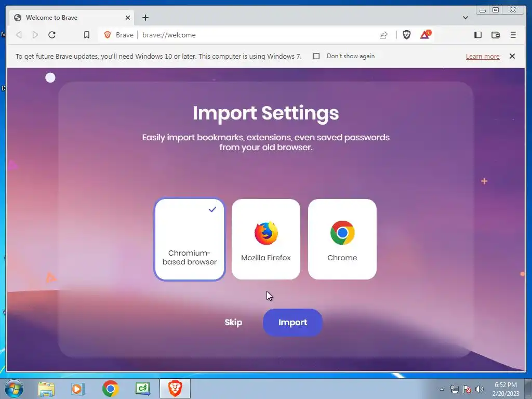This screenshot has height=399, width=532.
Task: Click the Brave taskbar button
Action: pos(175,389)
